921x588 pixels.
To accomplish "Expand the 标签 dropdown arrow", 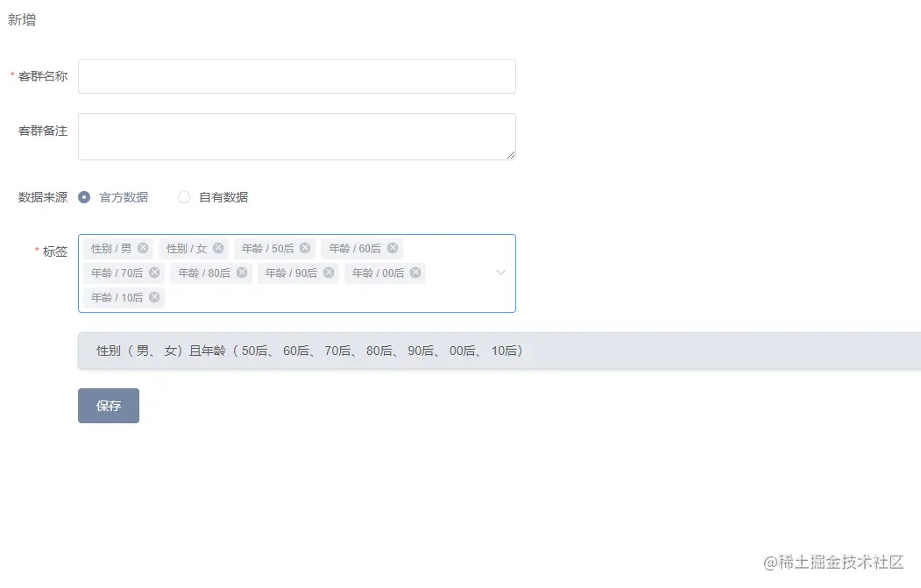I will (x=500, y=273).
